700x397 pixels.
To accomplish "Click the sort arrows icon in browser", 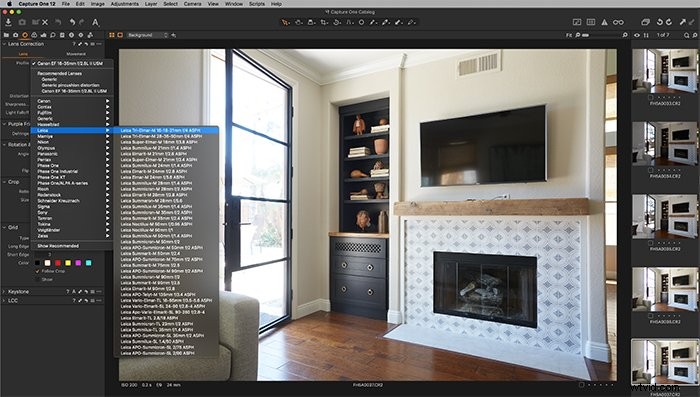I will [x=646, y=35].
